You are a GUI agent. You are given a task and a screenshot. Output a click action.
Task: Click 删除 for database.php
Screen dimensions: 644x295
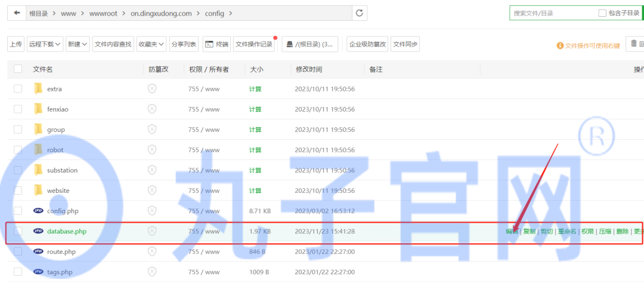tap(622, 231)
